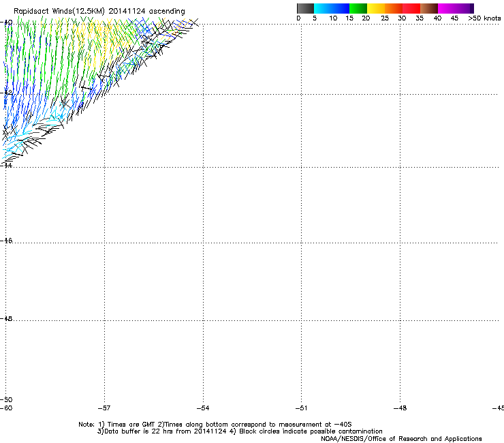Click the latitude label '-48'

tap(6, 318)
